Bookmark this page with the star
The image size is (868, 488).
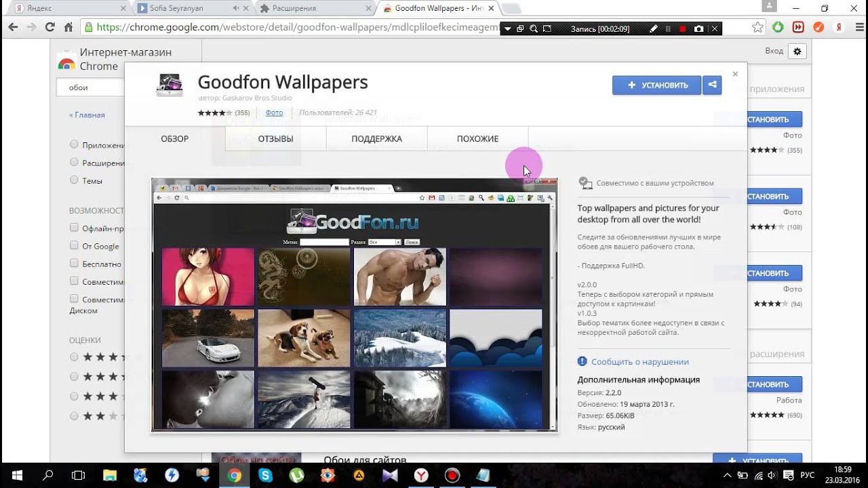coord(757,28)
